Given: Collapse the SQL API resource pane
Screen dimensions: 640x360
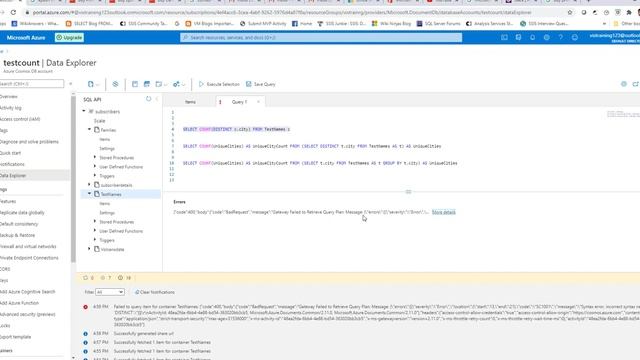Looking at the screenshot, I should point(157,99).
